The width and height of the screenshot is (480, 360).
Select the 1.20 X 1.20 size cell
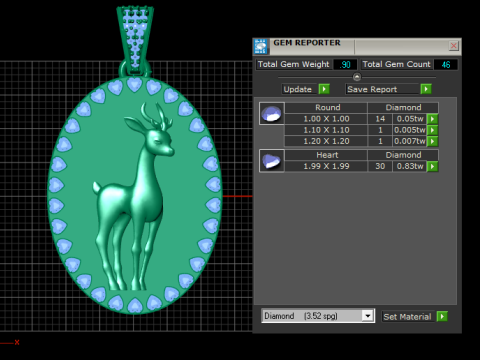point(326,141)
